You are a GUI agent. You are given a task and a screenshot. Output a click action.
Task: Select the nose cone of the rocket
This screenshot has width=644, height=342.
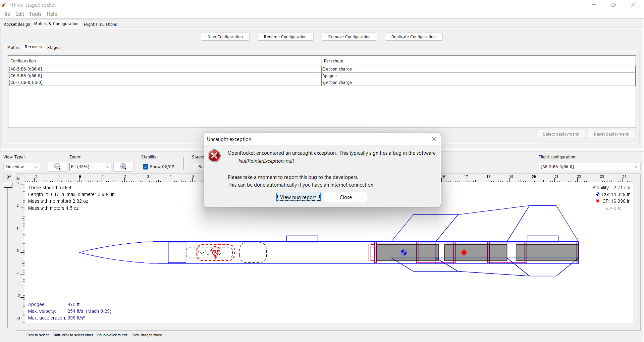(123, 252)
